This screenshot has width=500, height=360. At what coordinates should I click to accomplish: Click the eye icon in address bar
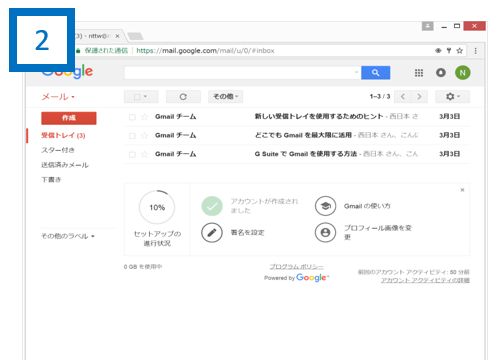(438, 51)
